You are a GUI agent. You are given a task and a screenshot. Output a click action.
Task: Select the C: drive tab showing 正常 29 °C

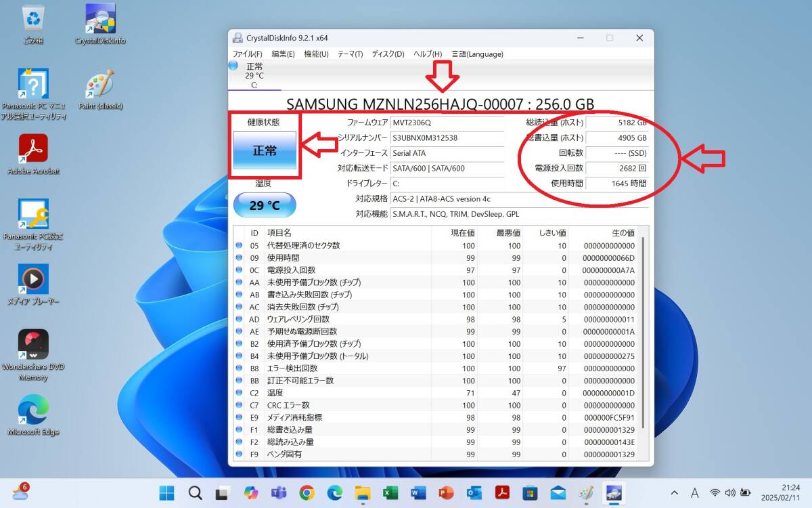click(x=254, y=75)
